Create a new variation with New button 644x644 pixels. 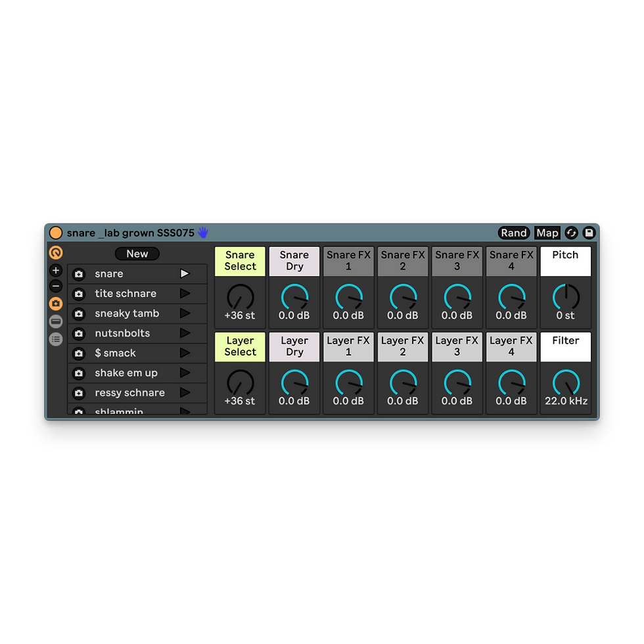[x=137, y=254]
